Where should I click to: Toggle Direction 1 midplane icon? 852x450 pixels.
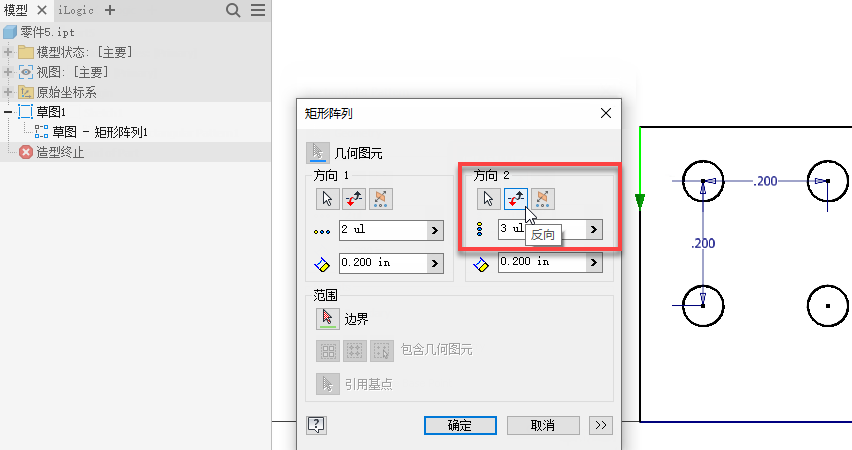point(381,199)
